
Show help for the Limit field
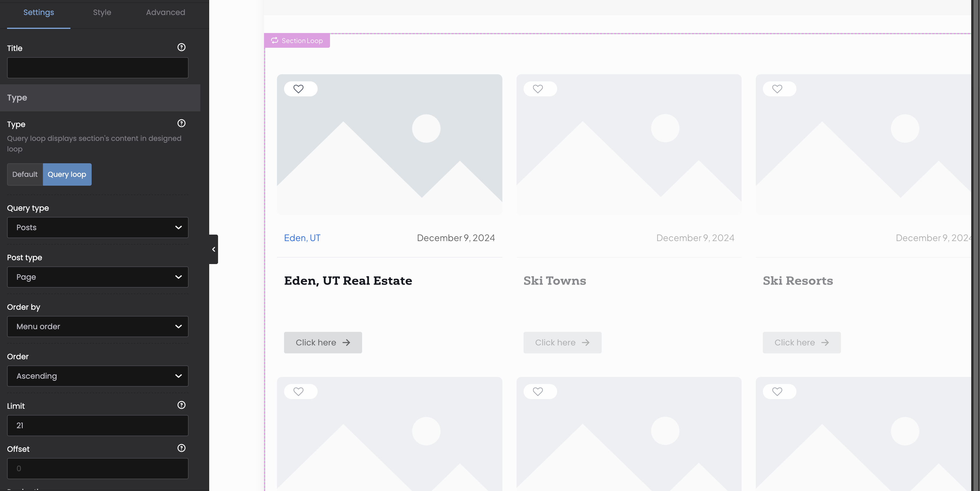[182, 405]
